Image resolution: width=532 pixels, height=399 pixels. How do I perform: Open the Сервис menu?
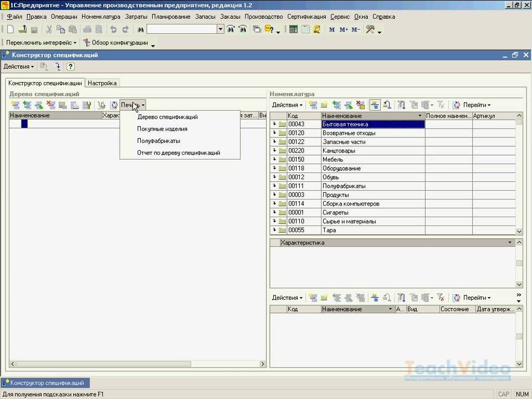340,17
